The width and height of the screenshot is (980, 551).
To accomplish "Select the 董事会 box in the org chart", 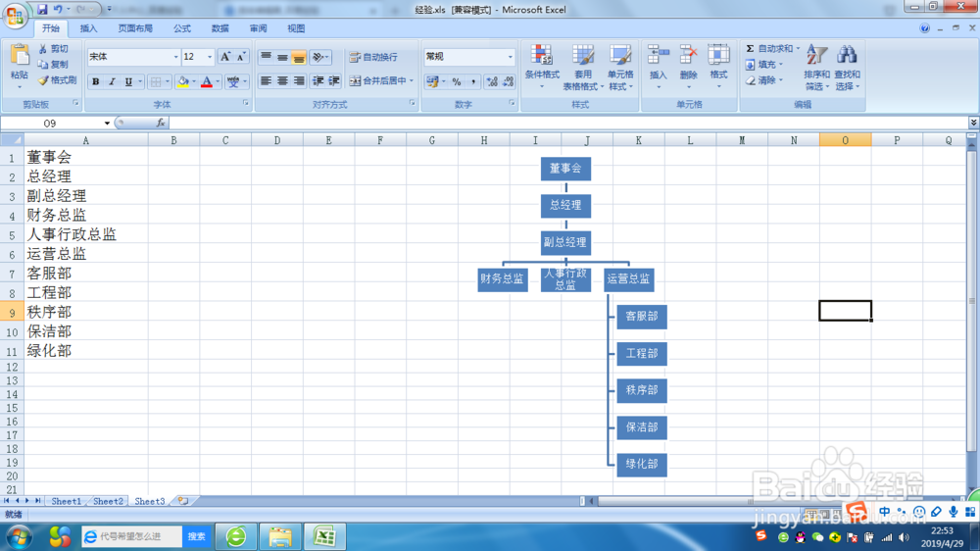I will pyautogui.click(x=565, y=169).
